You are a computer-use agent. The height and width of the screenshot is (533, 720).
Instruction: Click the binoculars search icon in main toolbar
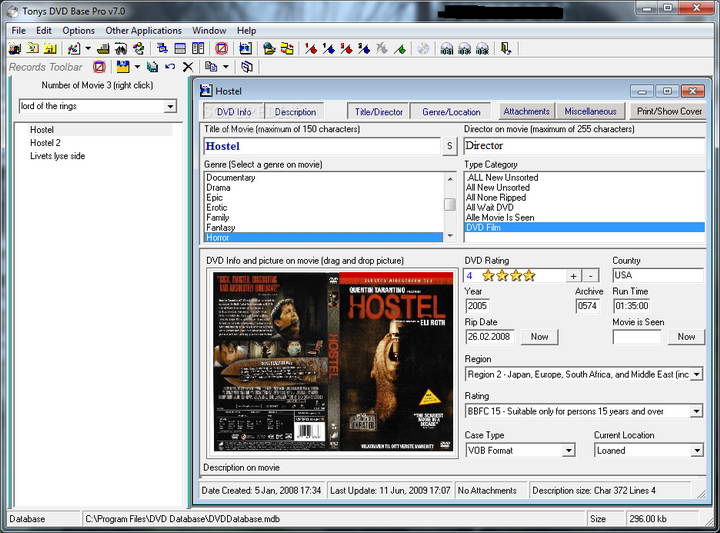tap(121, 48)
